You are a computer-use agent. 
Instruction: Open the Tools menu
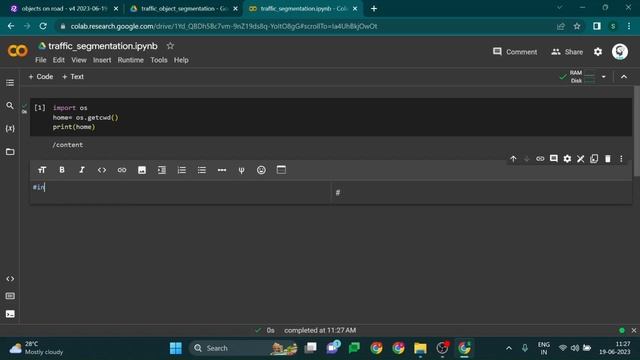(x=158, y=60)
